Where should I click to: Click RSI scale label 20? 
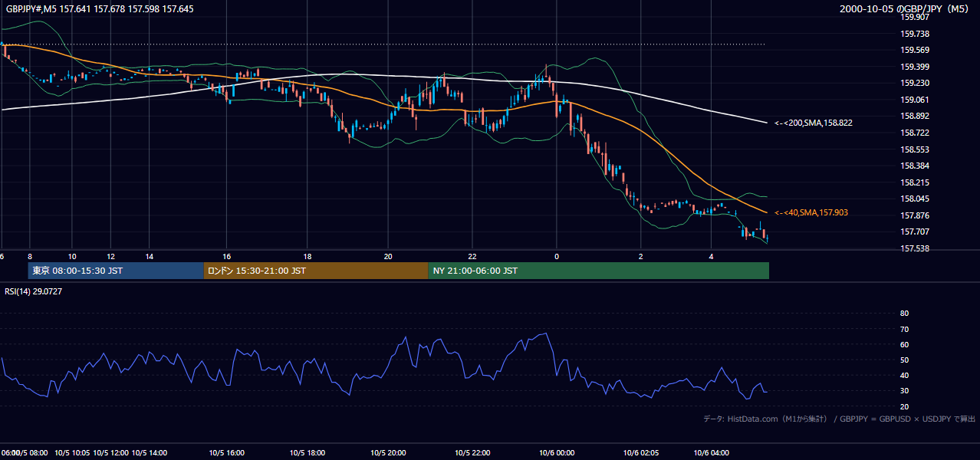tap(904, 406)
